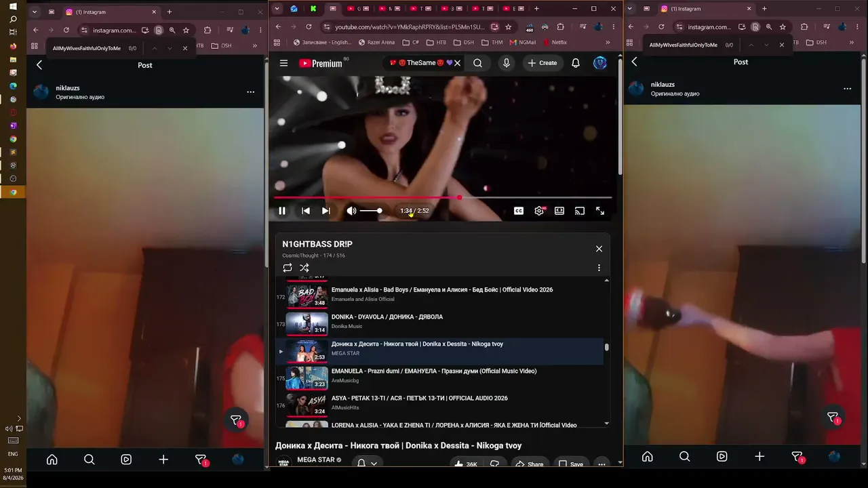Open niklauzs profile in right Instagram window
Screen dimensions: 868x488
[663, 85]
